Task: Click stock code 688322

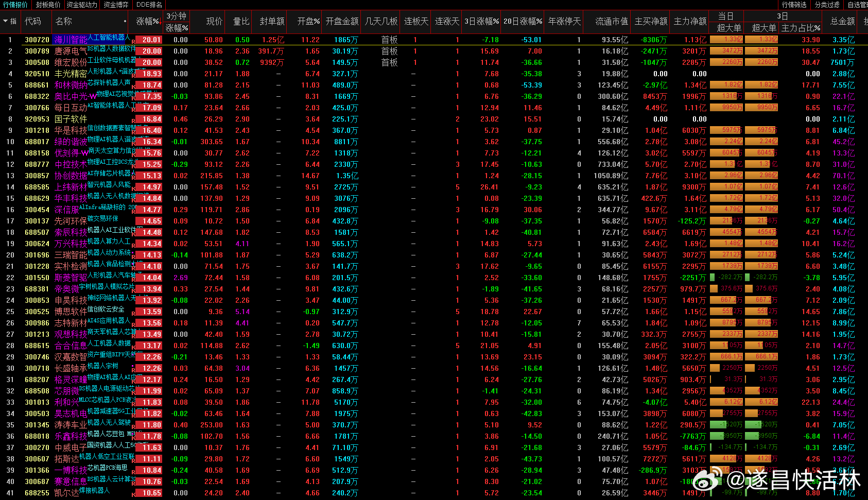Action: point(37,96)
